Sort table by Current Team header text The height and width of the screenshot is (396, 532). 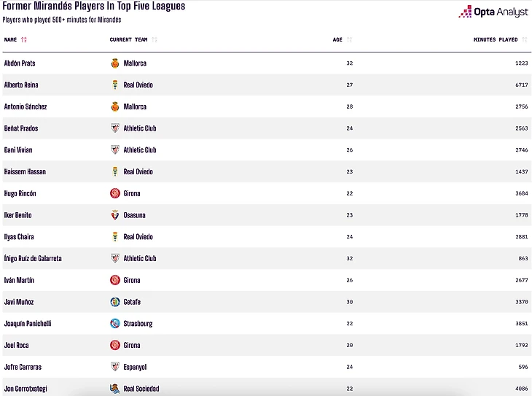[128, 39]
